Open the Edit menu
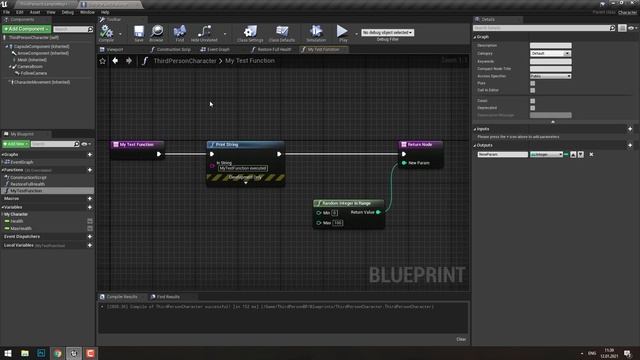Viewport: 640px width, 360px height. point(20,12)
